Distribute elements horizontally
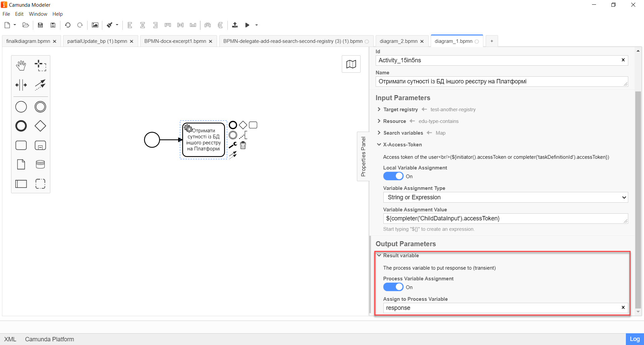The width and height of the screenshot is (644, 345). (208, 25)
